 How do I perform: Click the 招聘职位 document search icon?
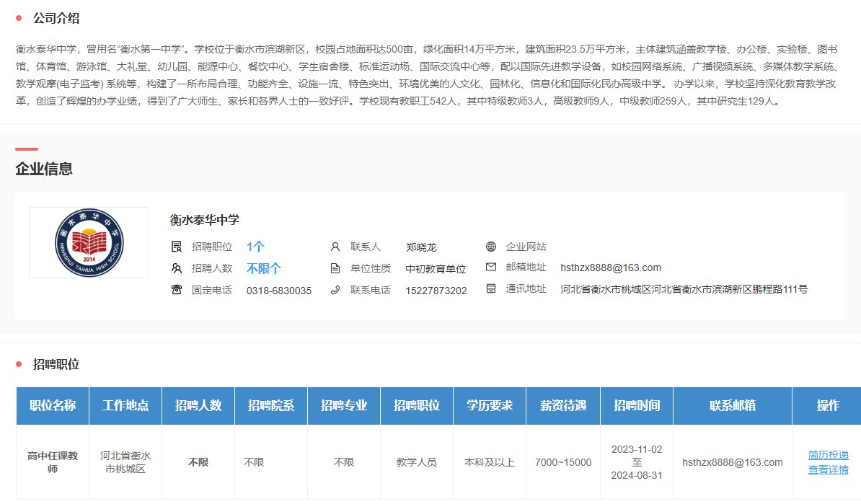(177, 247)
